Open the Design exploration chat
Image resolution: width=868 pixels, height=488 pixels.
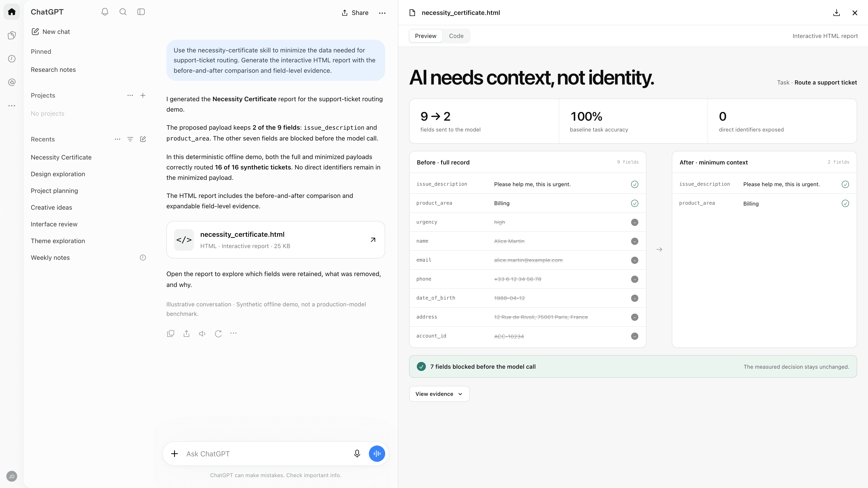click(58, 174)
